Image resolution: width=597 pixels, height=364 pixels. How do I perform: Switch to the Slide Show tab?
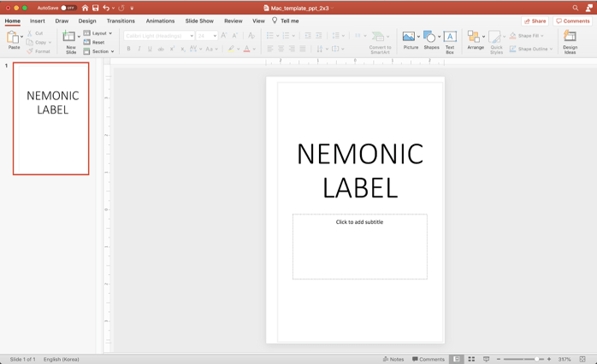[199, 21]
